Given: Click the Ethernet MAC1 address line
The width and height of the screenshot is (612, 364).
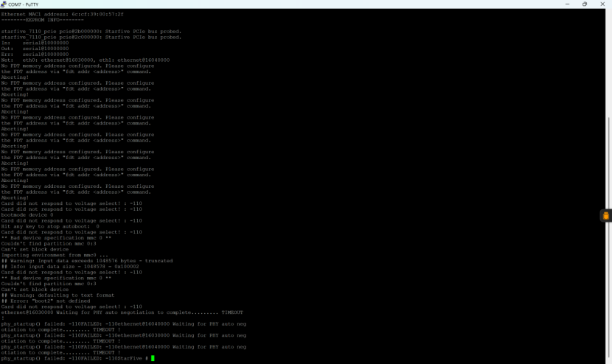Looking at the screenshot, I should pyautogui.click(x=63, y=14).
